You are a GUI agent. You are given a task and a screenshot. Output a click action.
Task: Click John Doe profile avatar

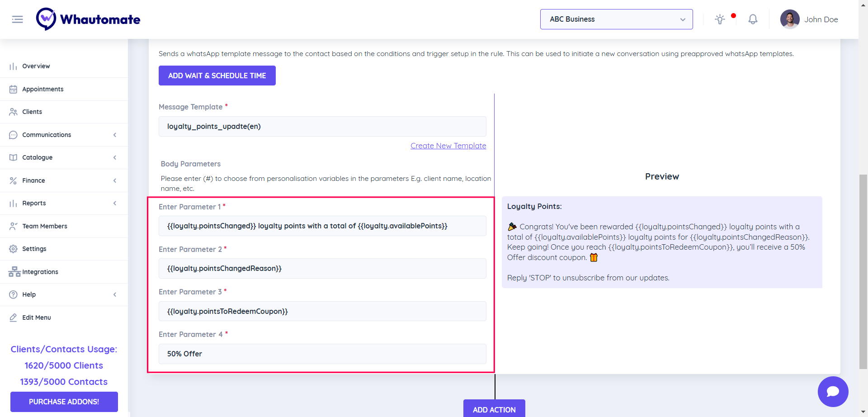(790, 19)
